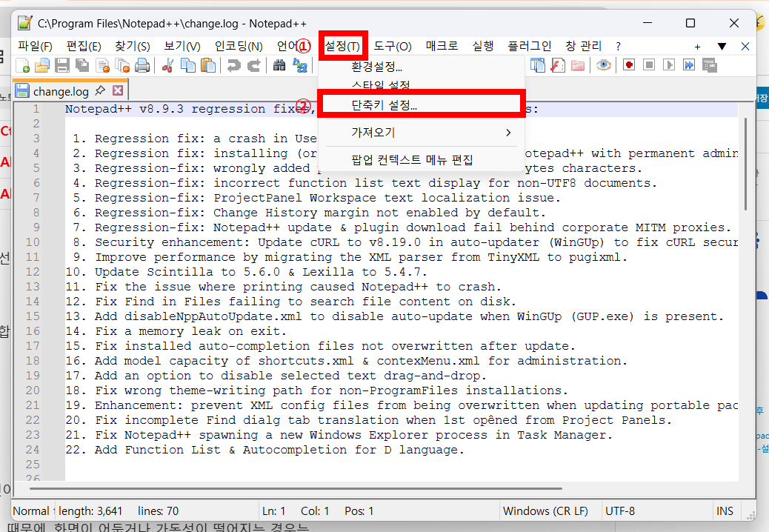Click line '11. Fix the issue where printing caused'
Screen dimensions: 769x532
click(284, 286)
